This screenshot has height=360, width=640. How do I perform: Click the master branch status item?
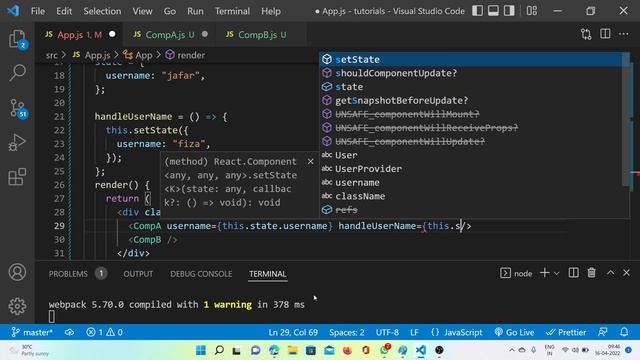(32, 333)
